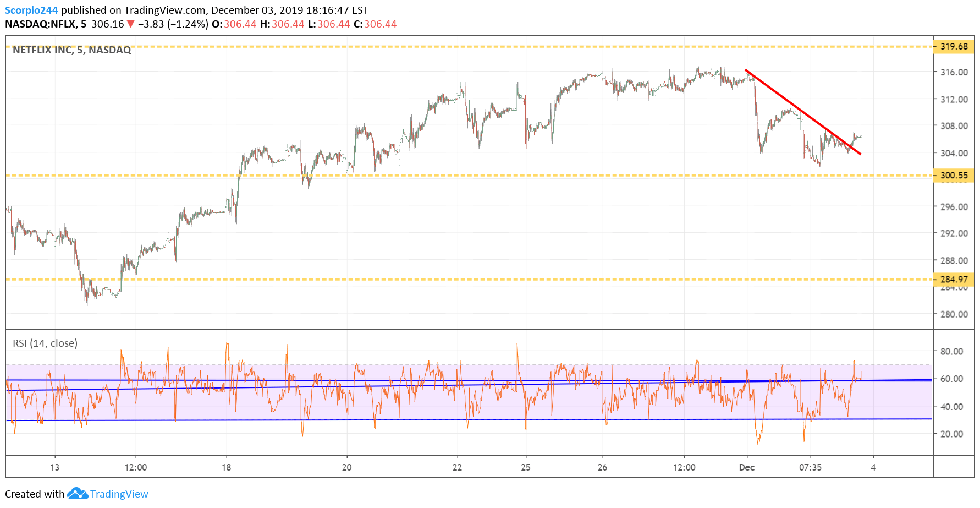Click the red down-arrow price change indicator
980x508 pixels.
(130, 24)
